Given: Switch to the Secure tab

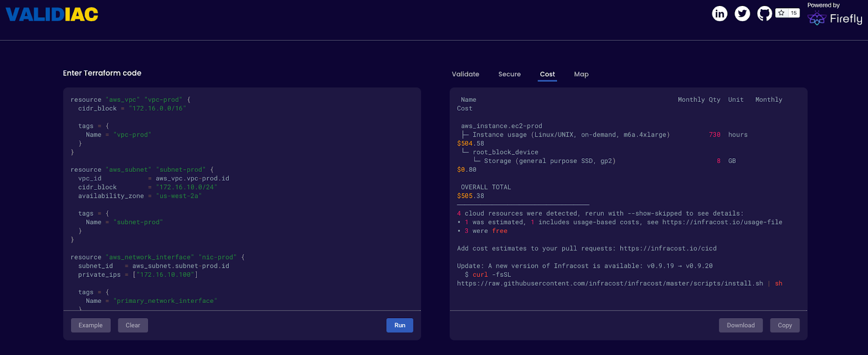Looking at the screenshot, I should point(509,74).
